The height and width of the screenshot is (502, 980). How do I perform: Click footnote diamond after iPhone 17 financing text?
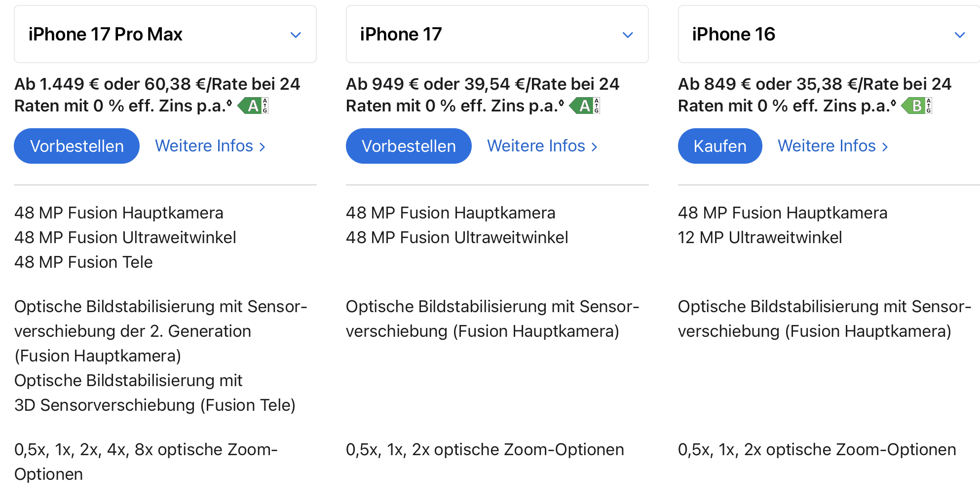click(561, 103)
